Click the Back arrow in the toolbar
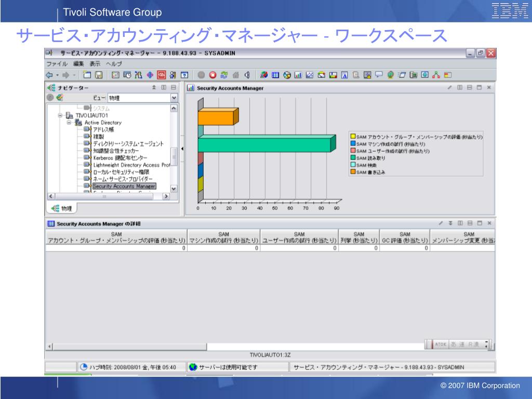Viewport: 532px width, 399px height. (x=49, y=75)
